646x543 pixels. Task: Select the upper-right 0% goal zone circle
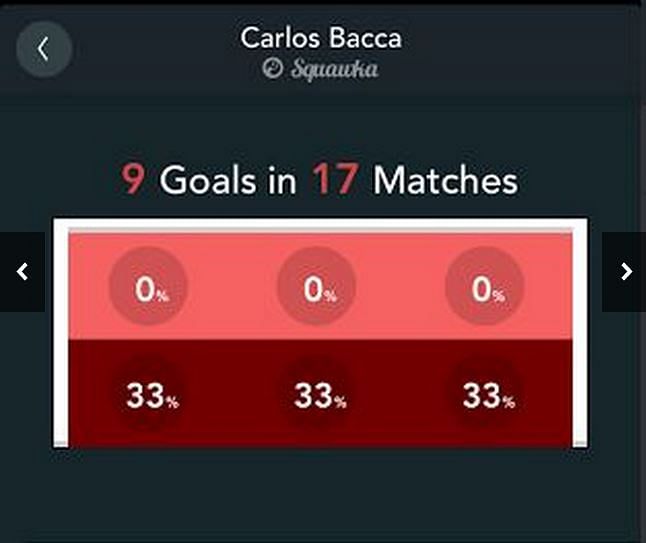[484, 288]
